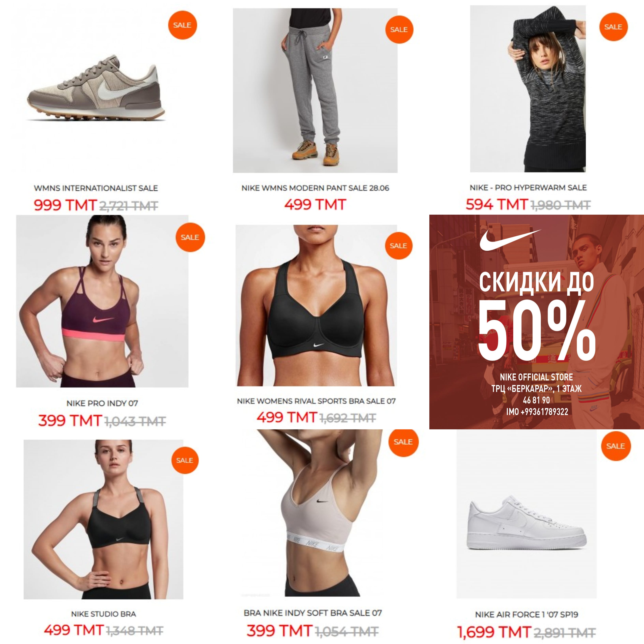Screen dimensions: 644x644
Task: Open the WMNS Internationalist sneaker photo
Action: point(96,88)
